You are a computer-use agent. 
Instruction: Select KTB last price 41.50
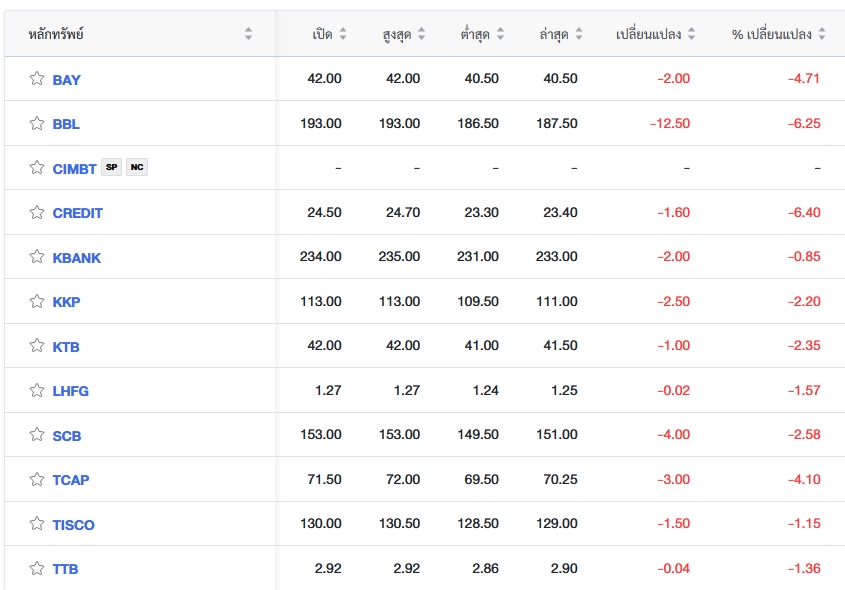click(x=560, y=345)
